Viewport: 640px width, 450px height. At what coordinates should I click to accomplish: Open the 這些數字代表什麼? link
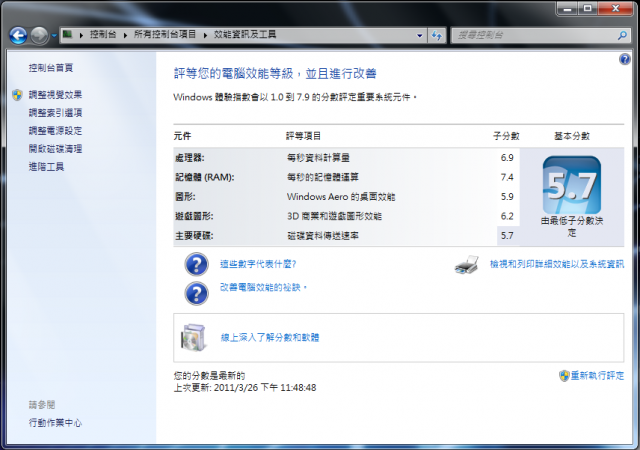click(258, 264)
